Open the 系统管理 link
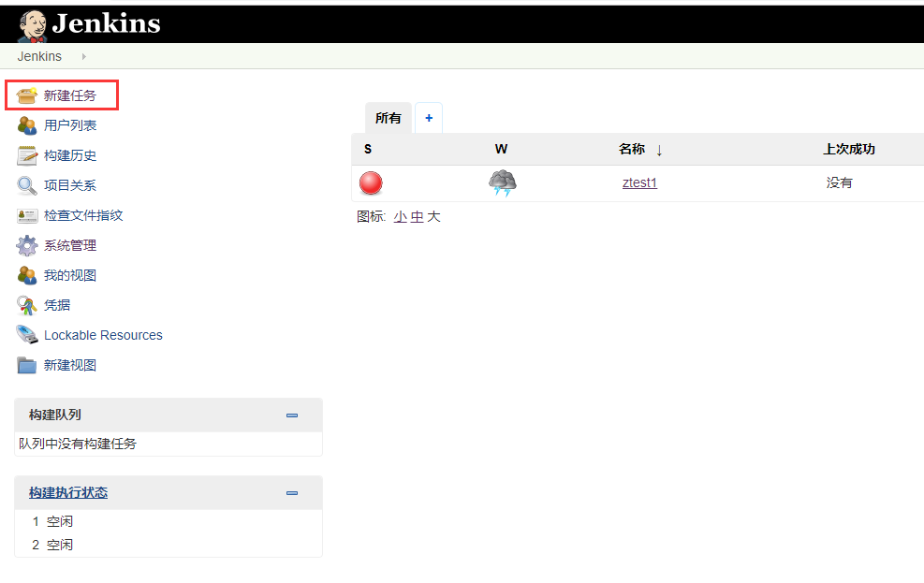Screen dimensions: 924x583 (70, 245)
